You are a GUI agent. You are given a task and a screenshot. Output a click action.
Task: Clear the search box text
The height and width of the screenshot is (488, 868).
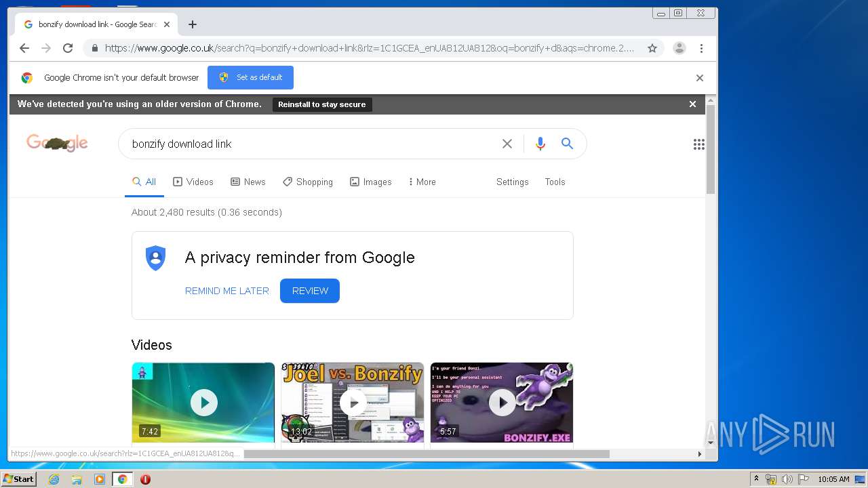507,144
